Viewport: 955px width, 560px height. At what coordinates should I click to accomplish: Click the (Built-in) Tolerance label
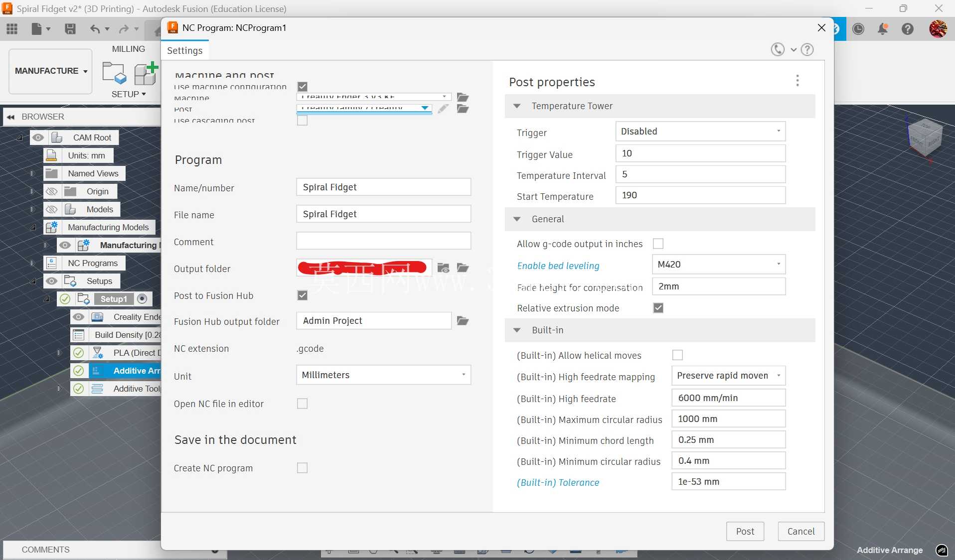[x=558, y=482]
